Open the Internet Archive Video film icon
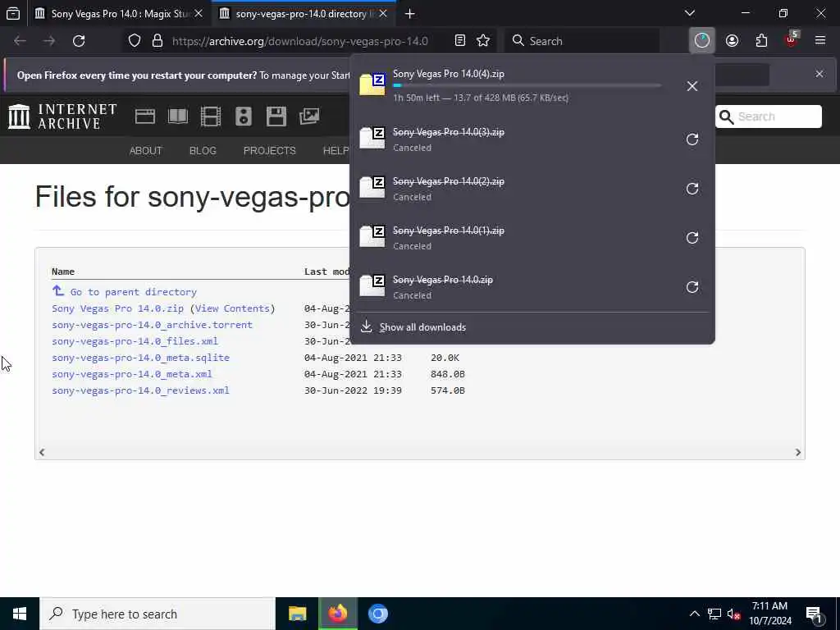Image resolution: width=840 pixels, height=630 pixels. [211, 116]
